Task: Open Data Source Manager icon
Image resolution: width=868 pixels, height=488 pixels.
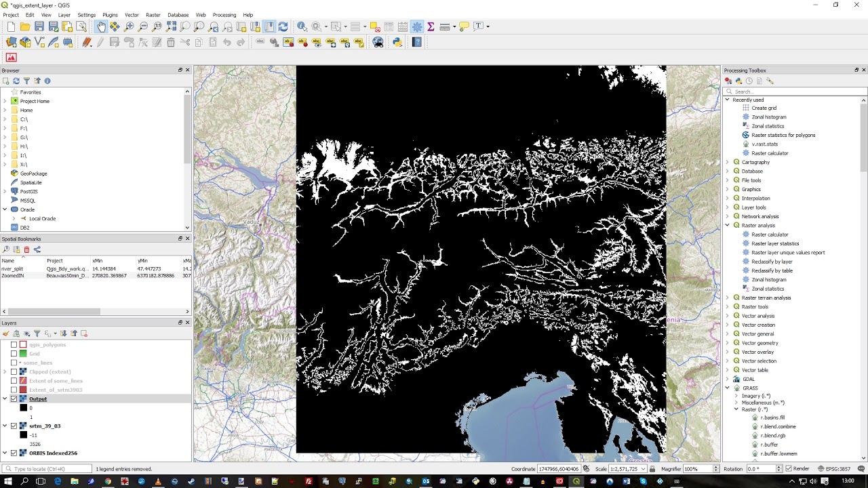Action: click(x=11, y=42)
